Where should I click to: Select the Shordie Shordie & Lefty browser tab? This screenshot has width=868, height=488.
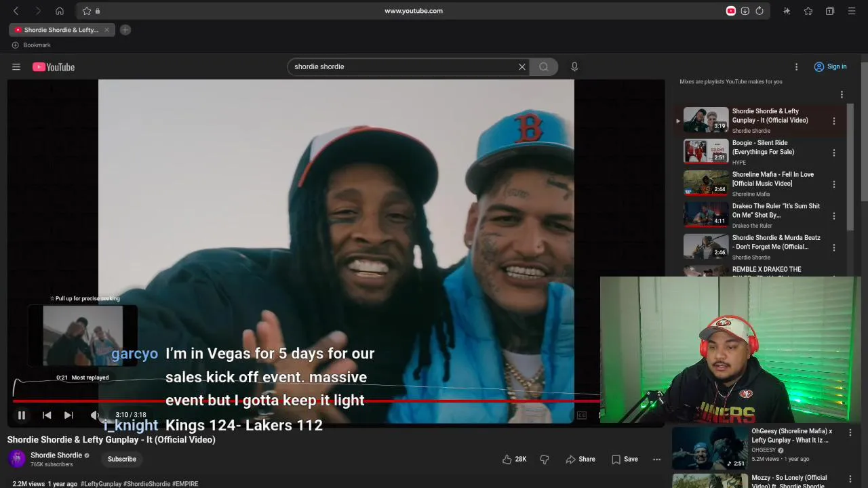point(62,30)
